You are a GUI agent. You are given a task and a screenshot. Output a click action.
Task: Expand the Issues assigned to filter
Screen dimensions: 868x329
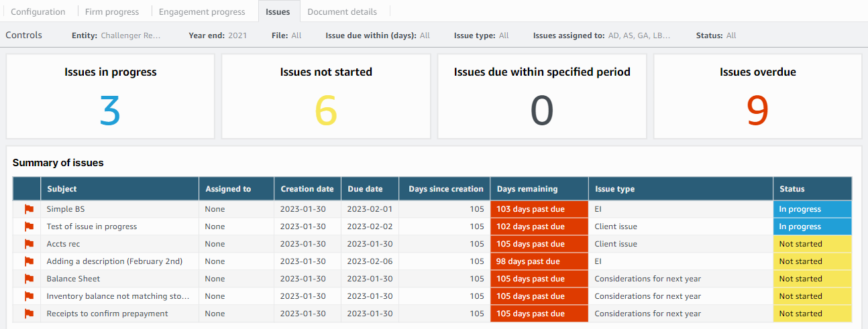click(602, 36)
